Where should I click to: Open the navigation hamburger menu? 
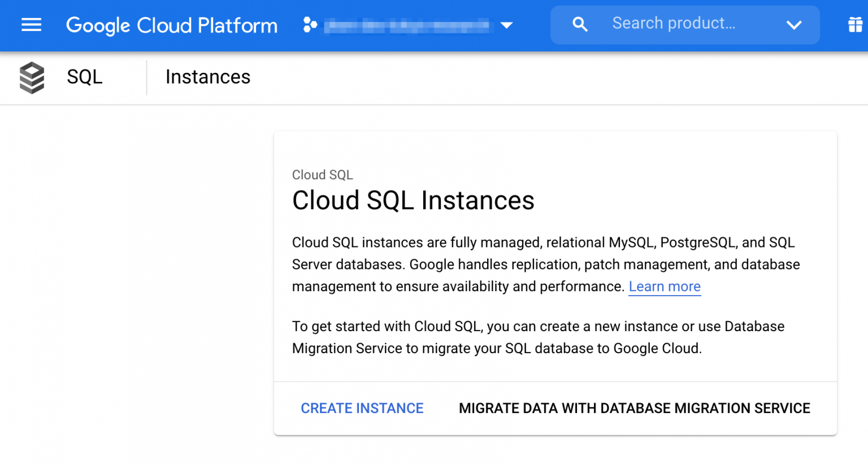31,25
